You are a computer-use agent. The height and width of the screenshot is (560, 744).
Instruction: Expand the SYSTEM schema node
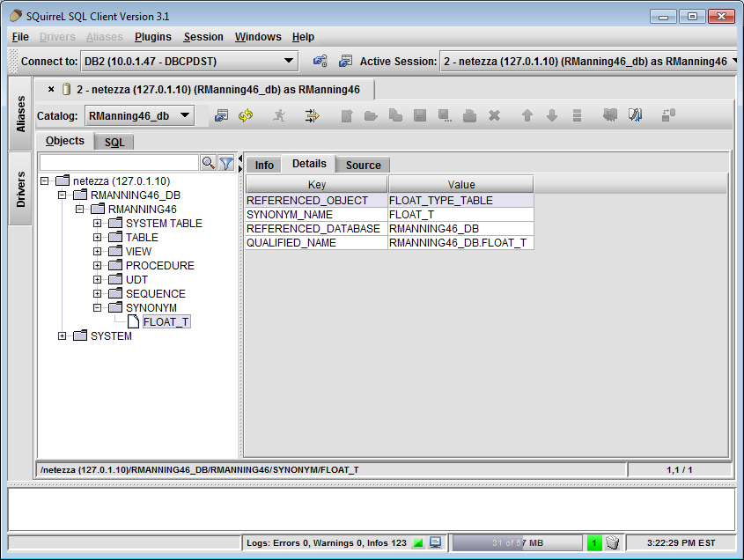pos(63,336)
